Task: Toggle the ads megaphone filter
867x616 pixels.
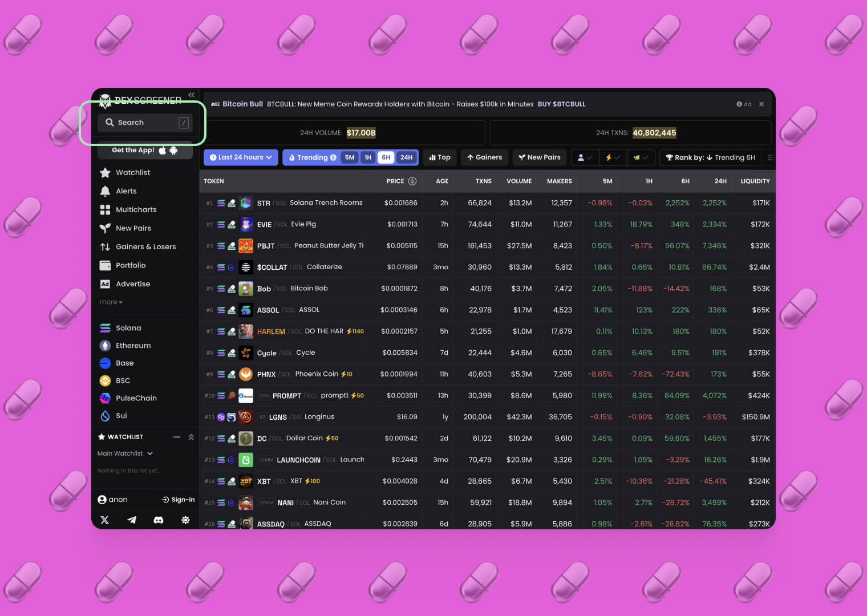Action: 641,157
